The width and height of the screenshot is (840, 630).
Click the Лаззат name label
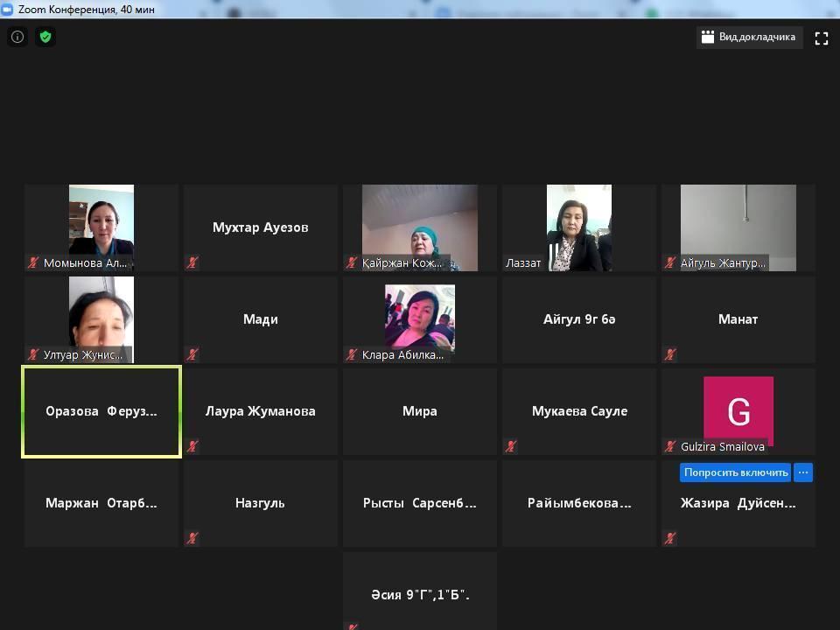(x=523, y=263)
